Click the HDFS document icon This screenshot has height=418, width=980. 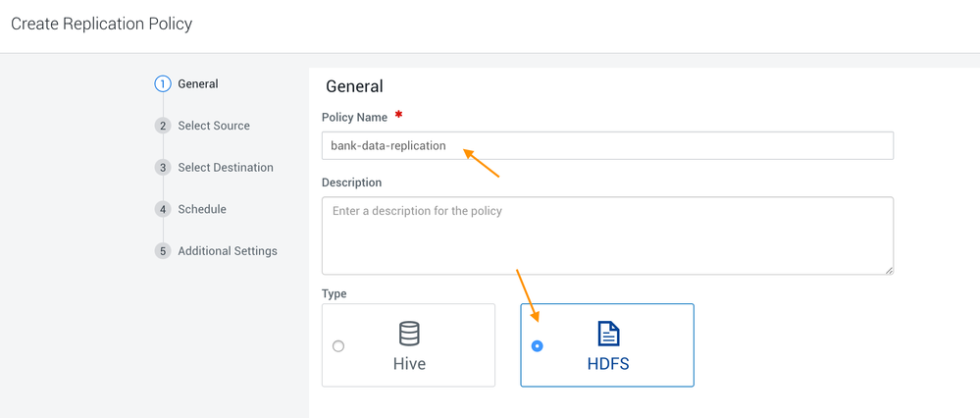pos(608,334)
